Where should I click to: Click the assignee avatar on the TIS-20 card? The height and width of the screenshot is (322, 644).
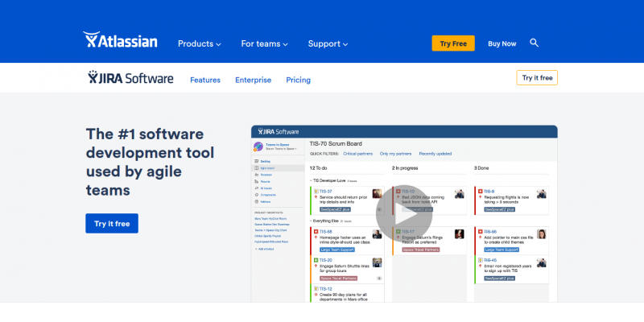click(x=377, y=262)
